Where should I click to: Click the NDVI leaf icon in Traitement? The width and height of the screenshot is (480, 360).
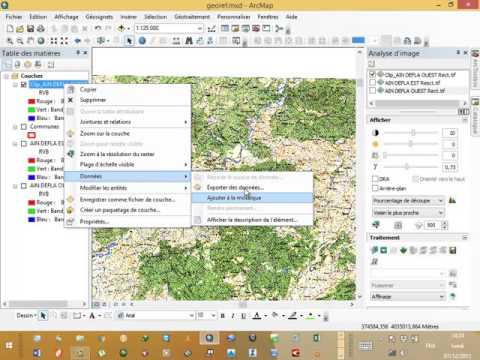point(404,250)
